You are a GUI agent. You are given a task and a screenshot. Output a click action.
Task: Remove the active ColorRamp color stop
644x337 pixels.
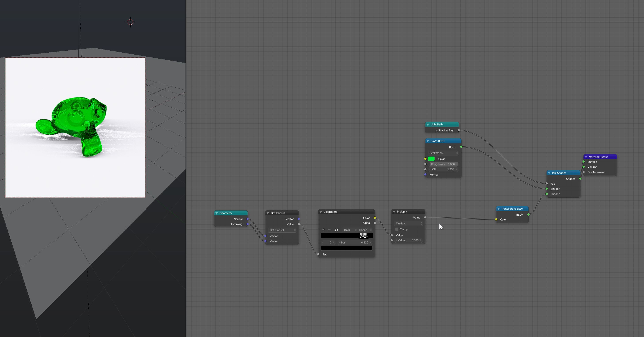(x=329, y=230)
